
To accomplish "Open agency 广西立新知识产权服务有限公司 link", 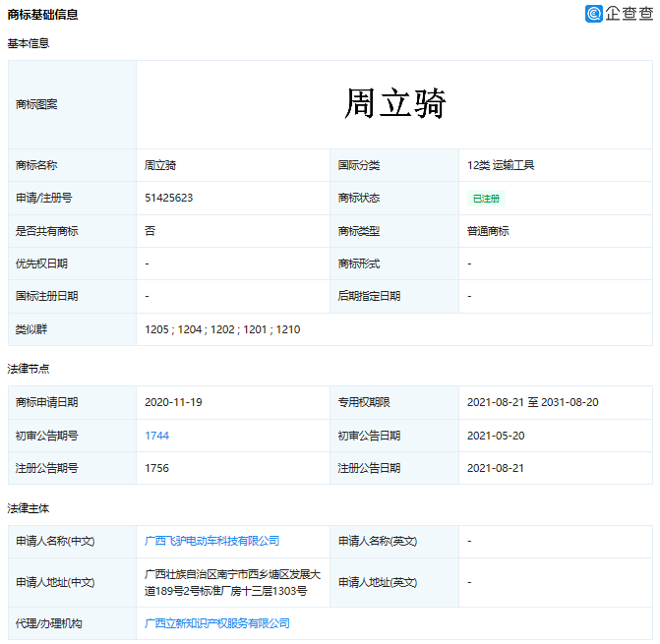I will coord(216,623).
